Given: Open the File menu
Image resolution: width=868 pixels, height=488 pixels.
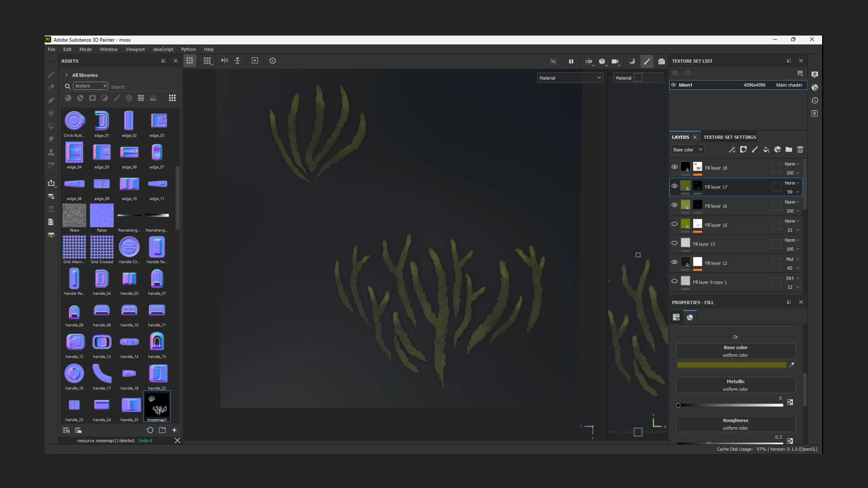Looking at the screenshot, I should click(52, 49).
